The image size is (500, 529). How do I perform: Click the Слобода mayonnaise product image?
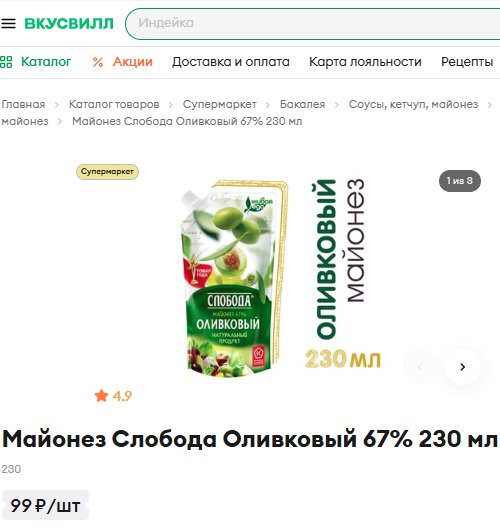click(234, 278)
